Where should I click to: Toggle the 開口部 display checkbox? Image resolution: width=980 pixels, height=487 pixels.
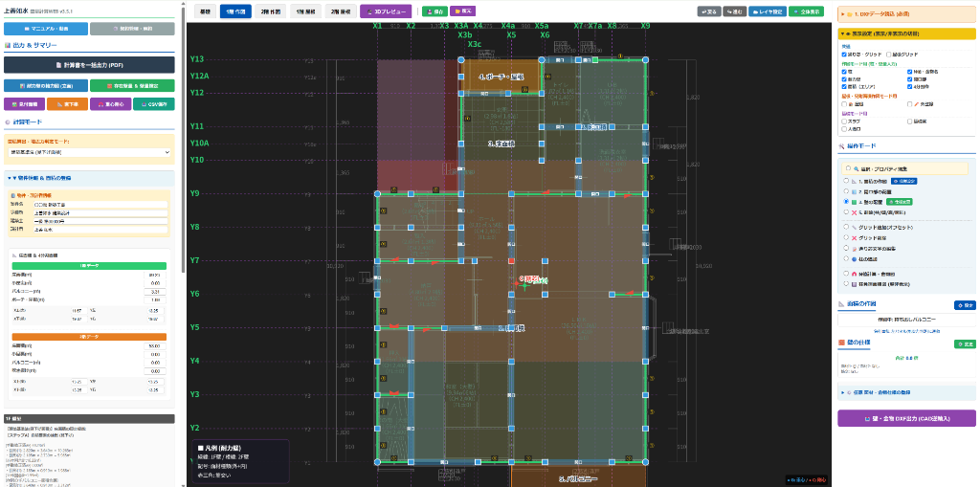910,80
